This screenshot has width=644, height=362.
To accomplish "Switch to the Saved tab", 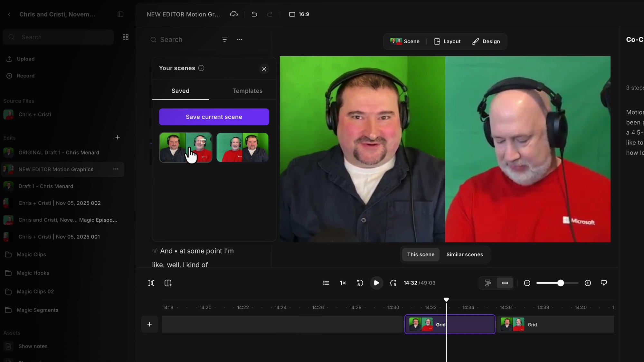I will [x=180, y=91].
